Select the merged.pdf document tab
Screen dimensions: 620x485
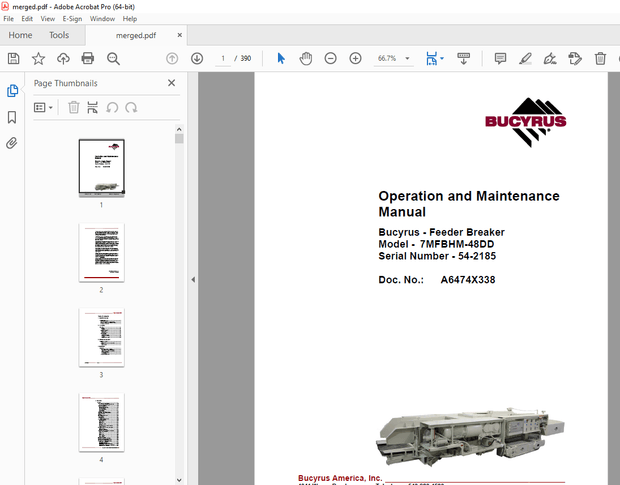pos(136,36)
